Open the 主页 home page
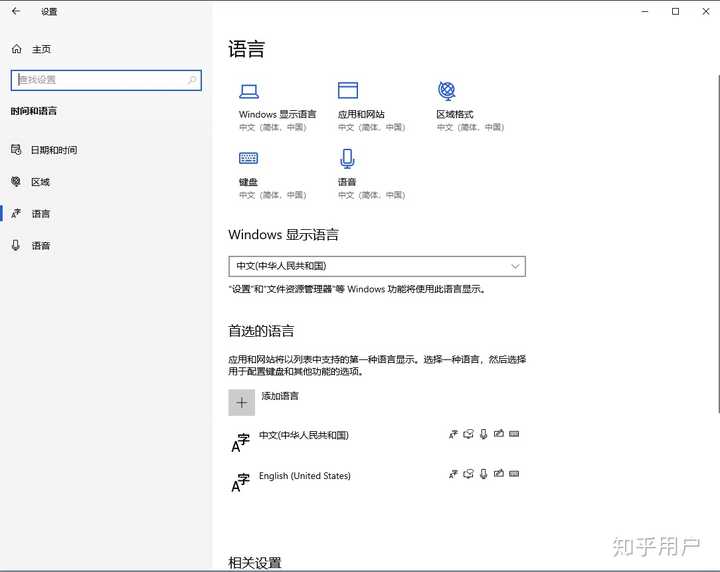This screenshot has width=720, height=572. [x=41, y=49]
